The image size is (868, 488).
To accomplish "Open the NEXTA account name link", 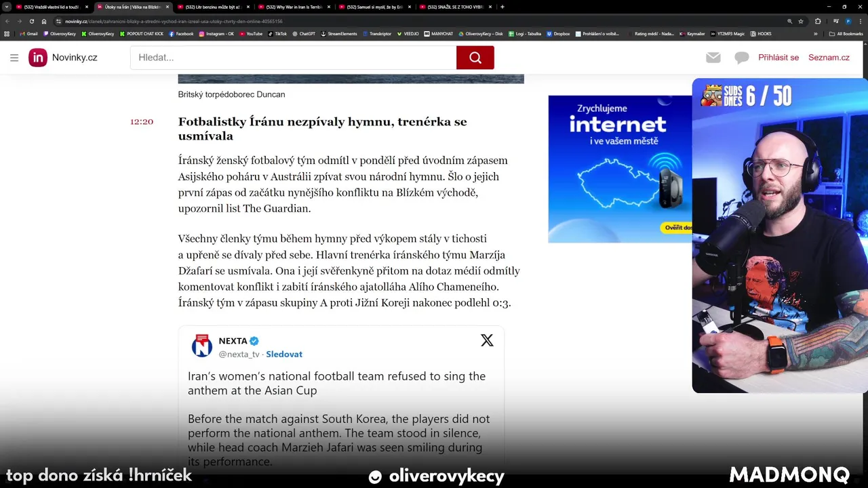I will click(x=233, y=341).
